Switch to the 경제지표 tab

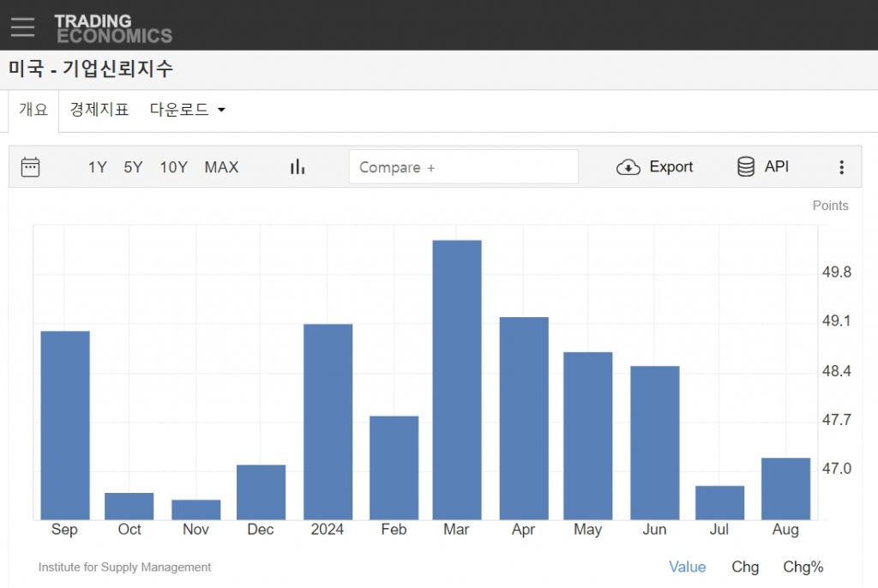[x=99, y=110]
